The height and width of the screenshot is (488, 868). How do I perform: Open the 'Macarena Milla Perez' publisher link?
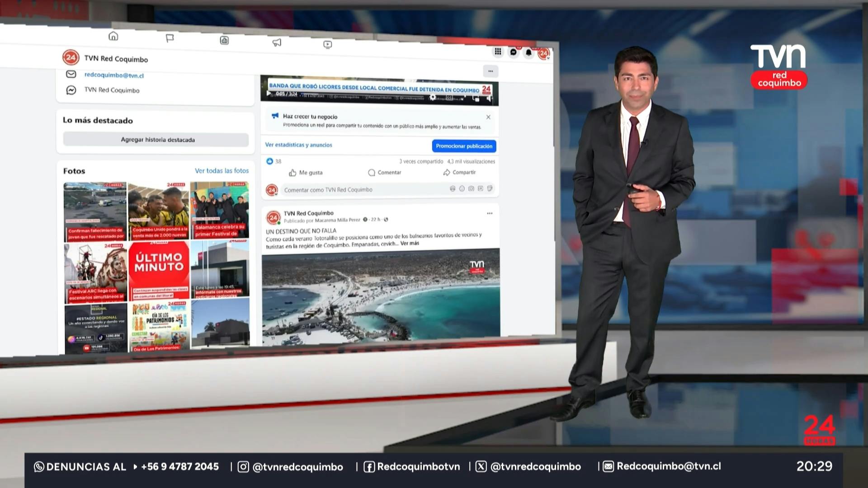tap(337, 220)
